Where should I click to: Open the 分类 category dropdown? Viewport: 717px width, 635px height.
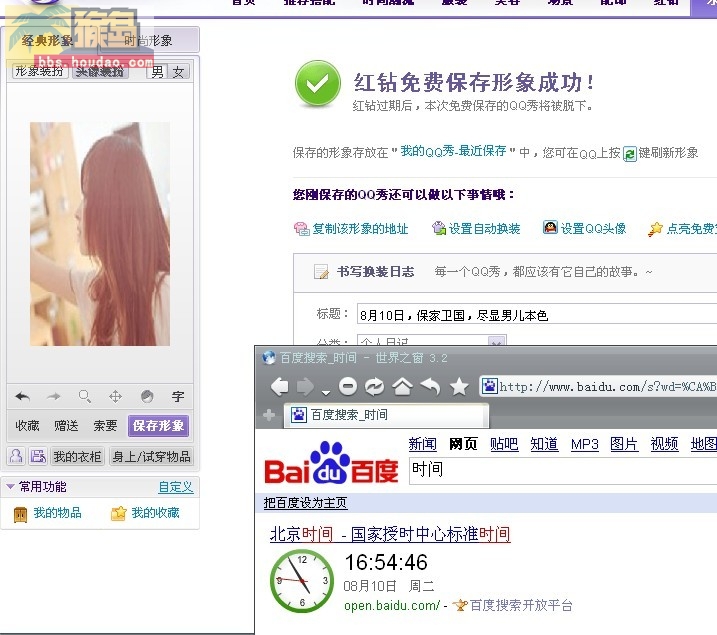pos(497,342)
